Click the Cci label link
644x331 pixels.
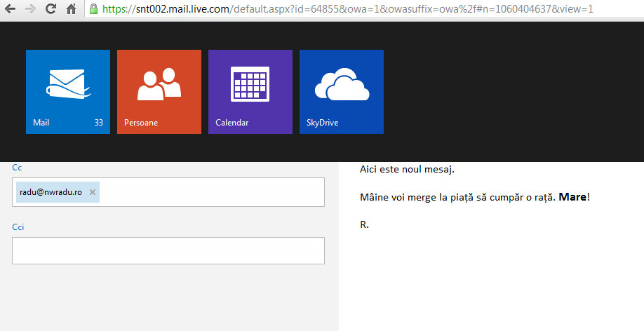click(x=18, y=227)
